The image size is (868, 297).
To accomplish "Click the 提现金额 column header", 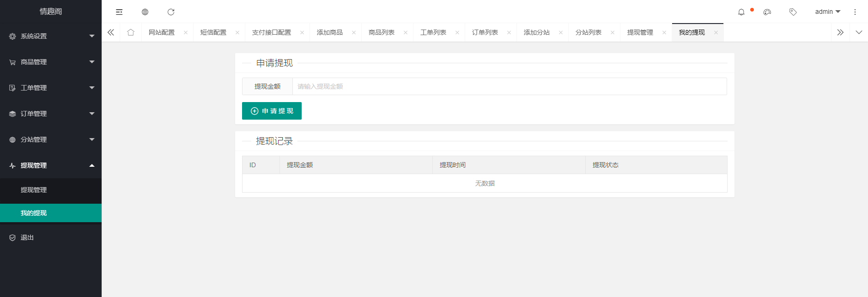I will [356, 165].
